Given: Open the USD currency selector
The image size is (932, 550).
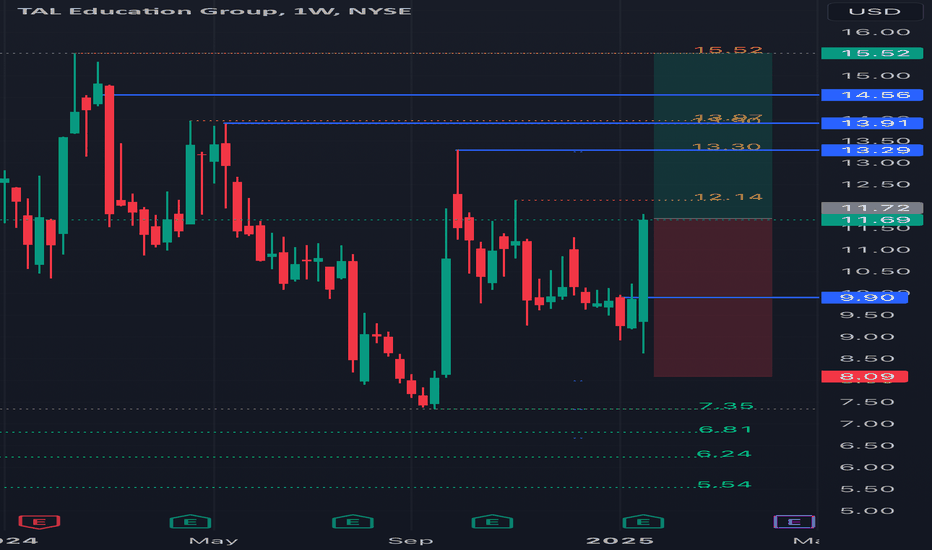Looking at the screenshot, I should [x=874, y=11].
